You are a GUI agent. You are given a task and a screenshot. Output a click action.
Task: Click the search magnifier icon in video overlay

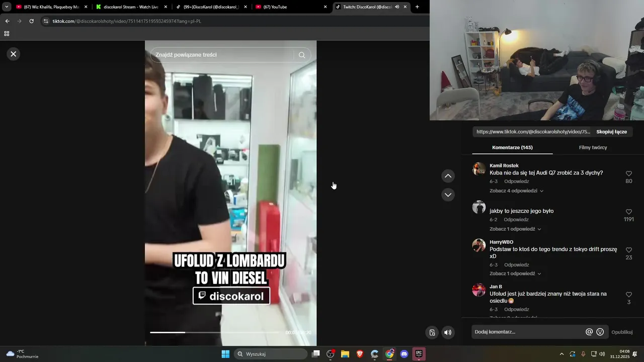(302, 55)
